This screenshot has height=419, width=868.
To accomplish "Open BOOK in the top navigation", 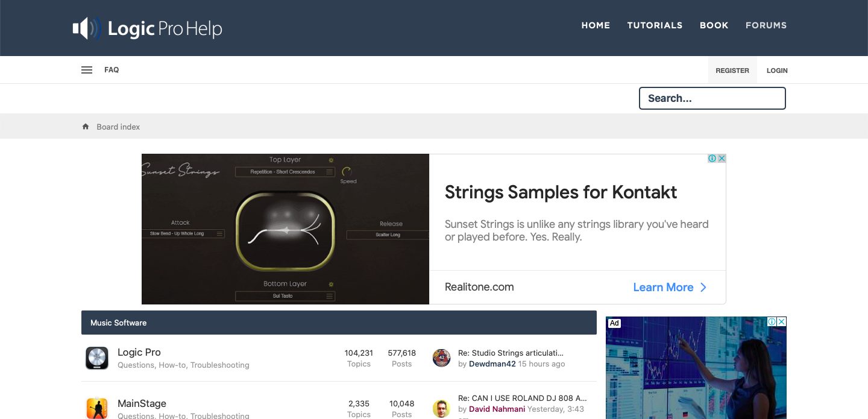I will click(x=714, y=25).
